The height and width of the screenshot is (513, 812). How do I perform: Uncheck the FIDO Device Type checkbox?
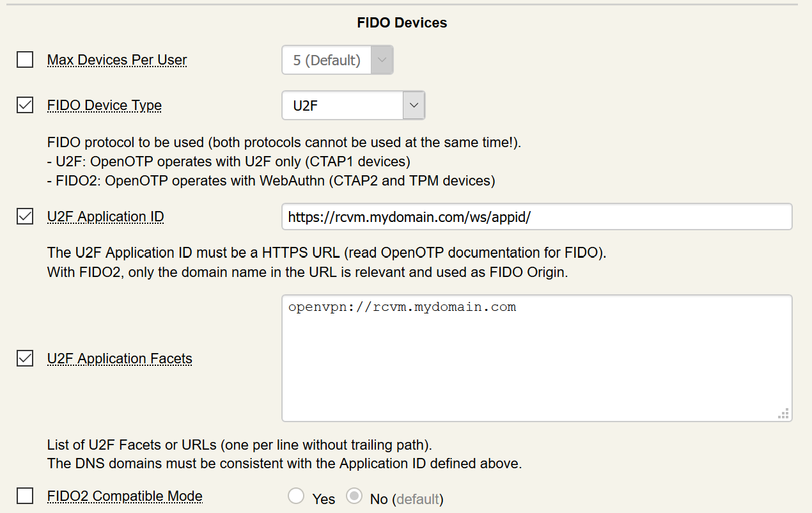pos(25,106)
